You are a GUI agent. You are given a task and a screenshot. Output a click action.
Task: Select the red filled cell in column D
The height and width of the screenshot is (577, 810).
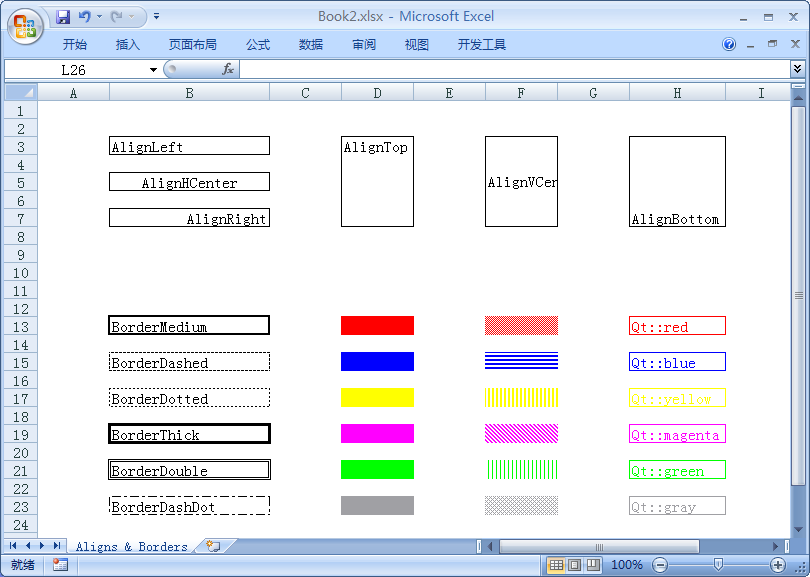click(377, 326)
